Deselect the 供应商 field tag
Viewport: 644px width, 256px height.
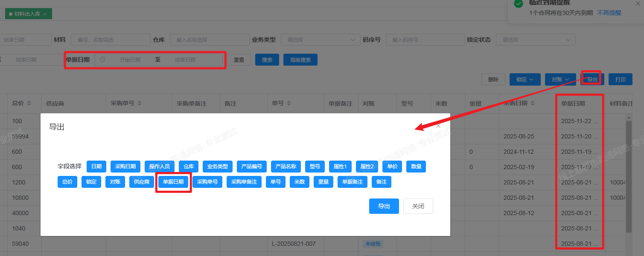point(142,182)
